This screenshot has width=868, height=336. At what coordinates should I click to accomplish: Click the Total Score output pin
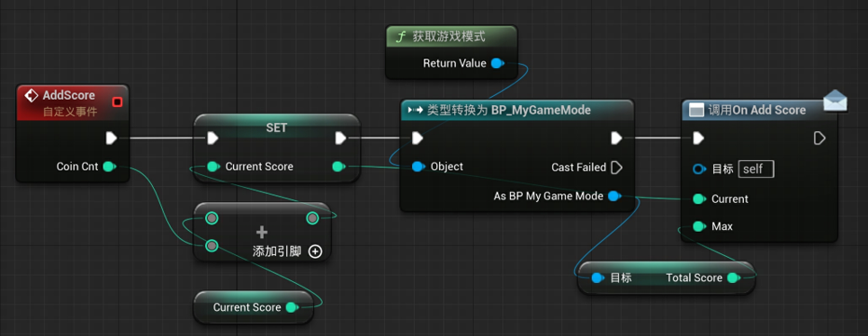point(734,278)
